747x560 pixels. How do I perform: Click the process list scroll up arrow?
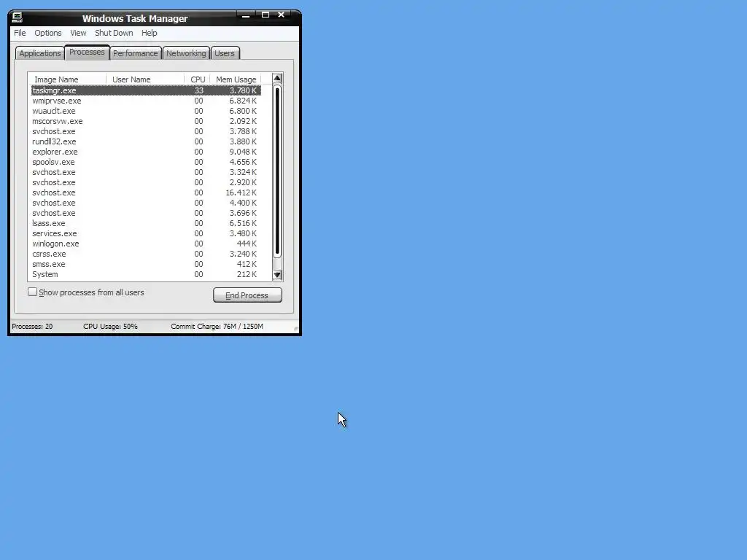click(x=277, y=79)
